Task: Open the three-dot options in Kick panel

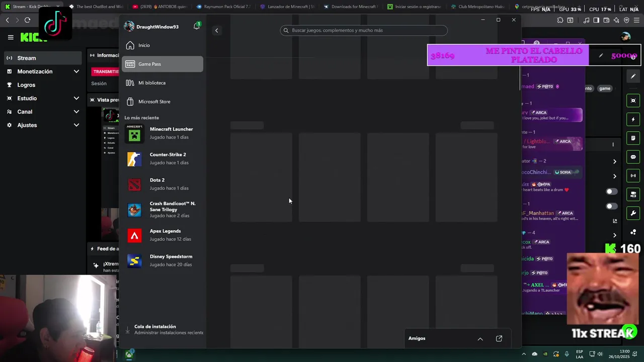Action: (x=613, y=145)
